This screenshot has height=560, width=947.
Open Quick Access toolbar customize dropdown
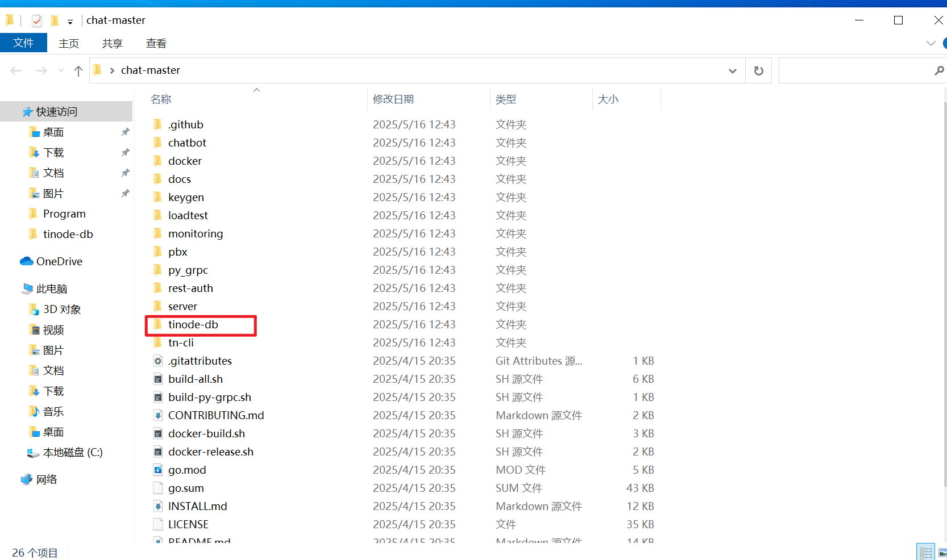[x=70, y=22]
